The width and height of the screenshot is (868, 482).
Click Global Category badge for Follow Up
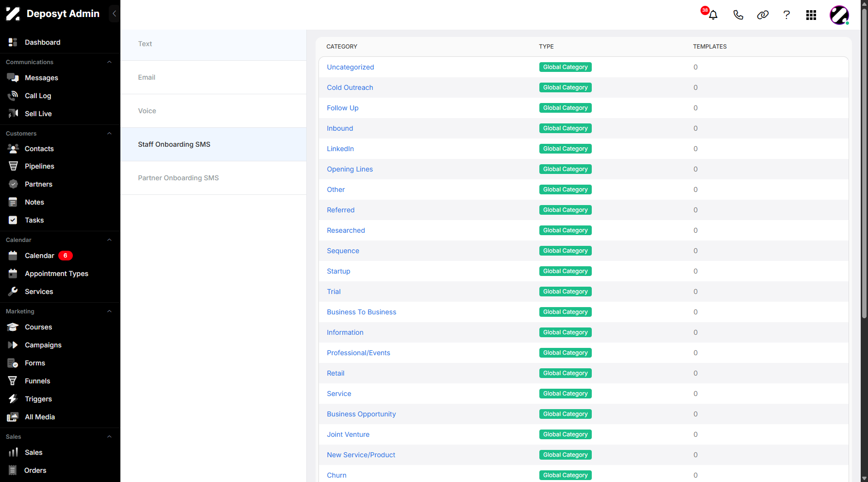(566, 108)
